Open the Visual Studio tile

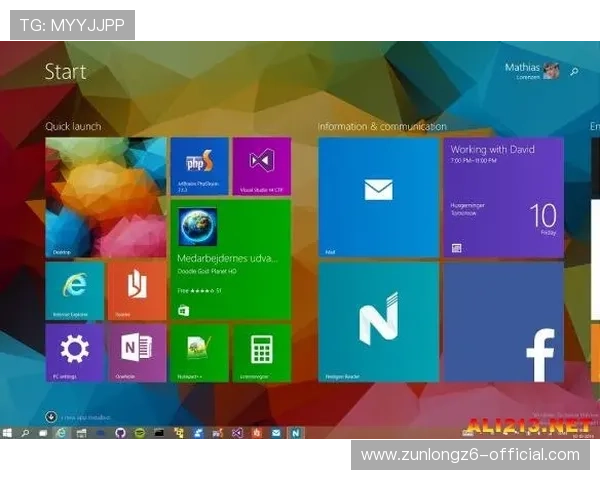pos(261,166)
